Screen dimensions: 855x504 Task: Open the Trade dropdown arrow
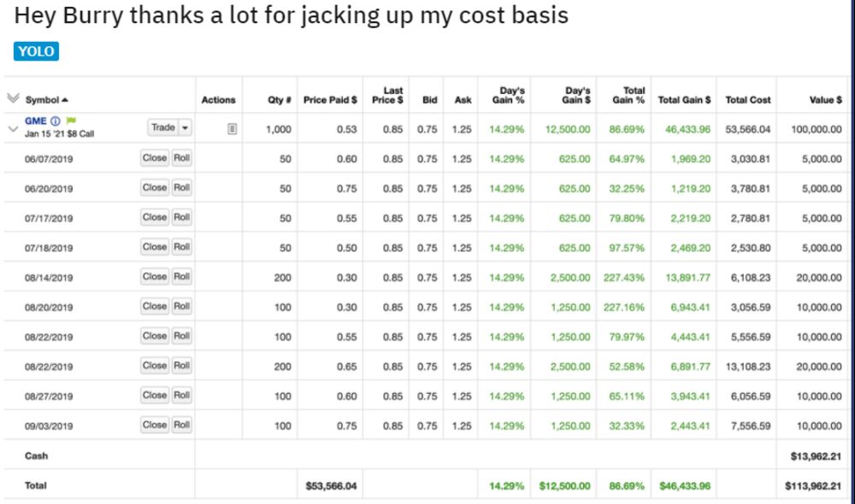tap(186, 127)
